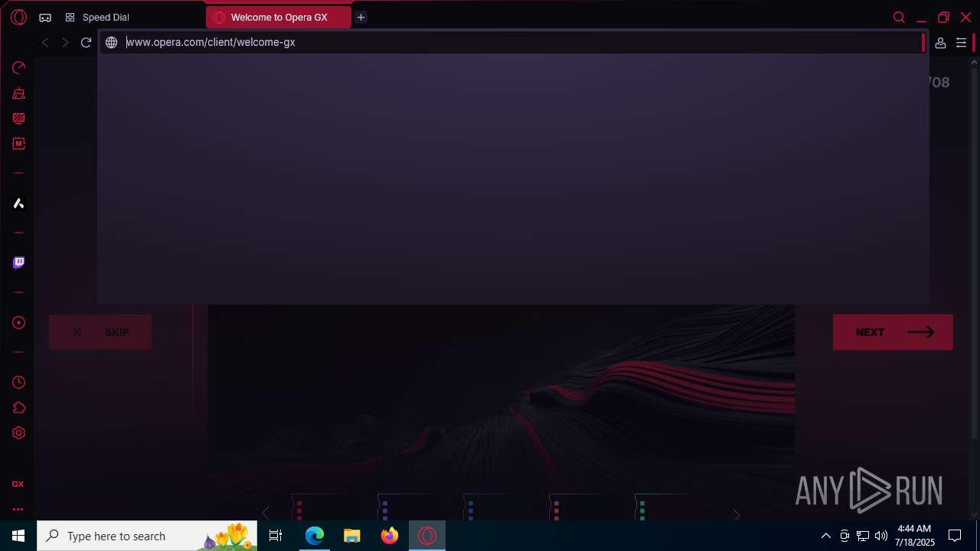Search tabs using magnifier icon
This screenshot has height=551, width=980.
pos(899,18)
